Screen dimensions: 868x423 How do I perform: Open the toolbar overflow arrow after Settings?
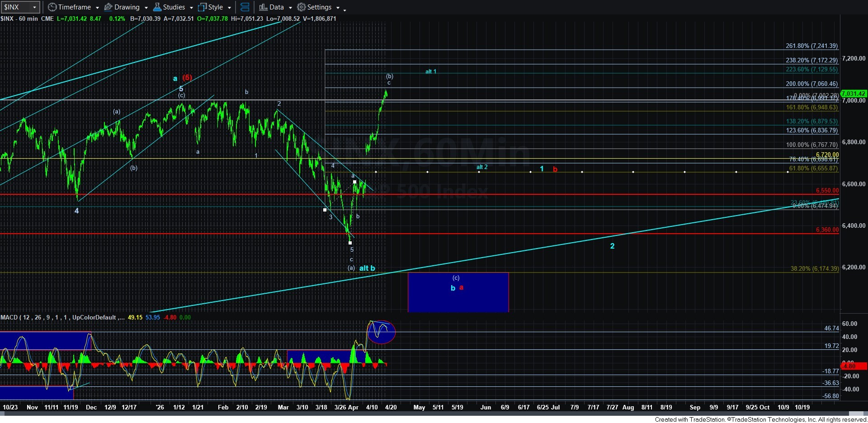(344, 9)
